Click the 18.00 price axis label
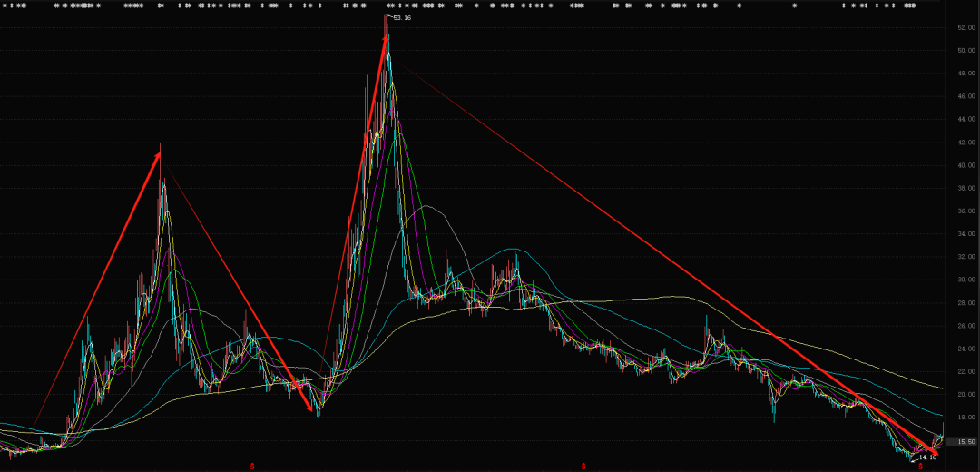 click(966, 418)
